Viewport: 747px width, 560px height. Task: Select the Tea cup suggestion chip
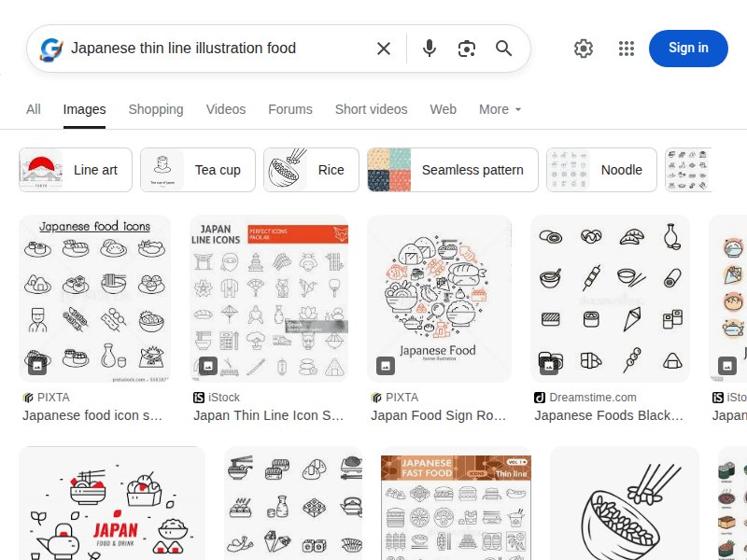(x=197, y=170)
